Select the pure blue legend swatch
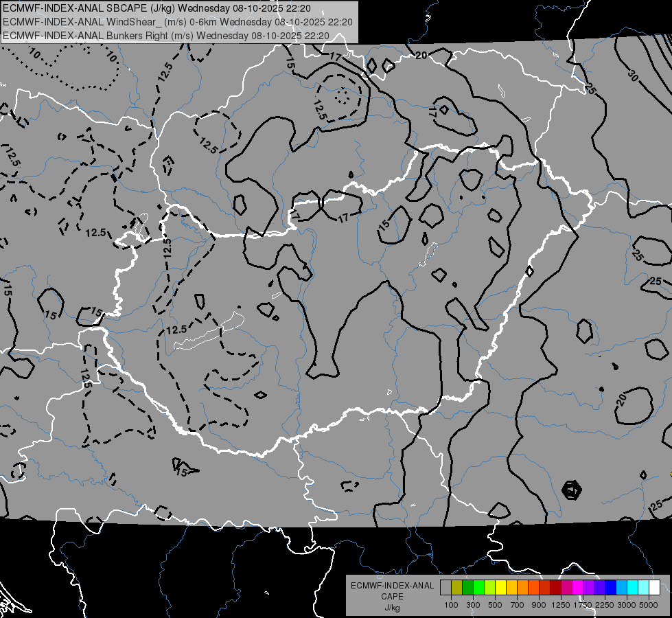The image size is (672, 618). tap(611, 587)
